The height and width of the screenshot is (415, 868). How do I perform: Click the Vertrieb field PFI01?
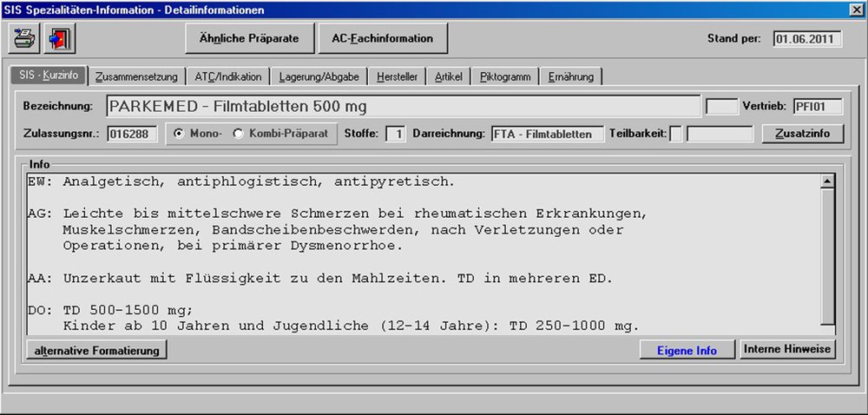(818, 106)
